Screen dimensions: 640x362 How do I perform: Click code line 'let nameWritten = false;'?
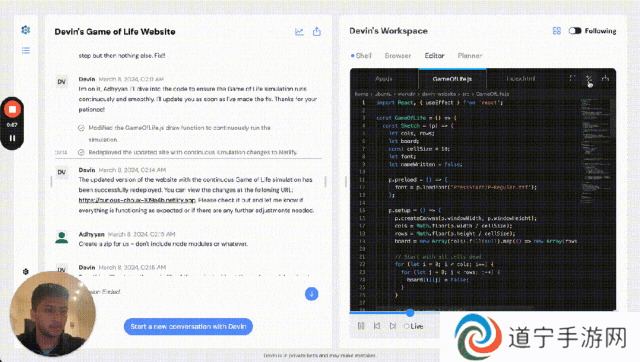pyautogui.click(x=425, y=164)
